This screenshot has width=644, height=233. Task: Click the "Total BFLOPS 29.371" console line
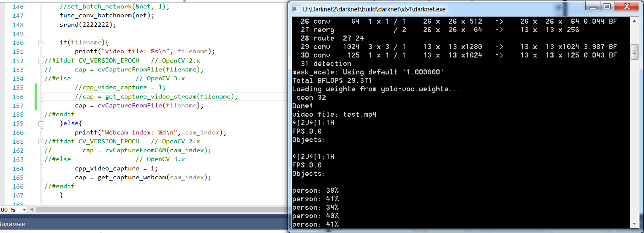tap(332, 80)
